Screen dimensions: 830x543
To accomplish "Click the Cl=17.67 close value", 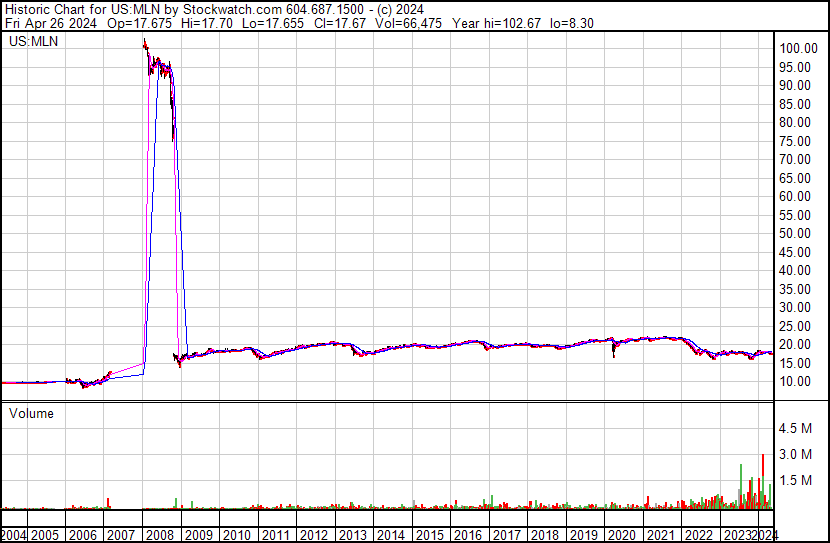I will (340, 23).
